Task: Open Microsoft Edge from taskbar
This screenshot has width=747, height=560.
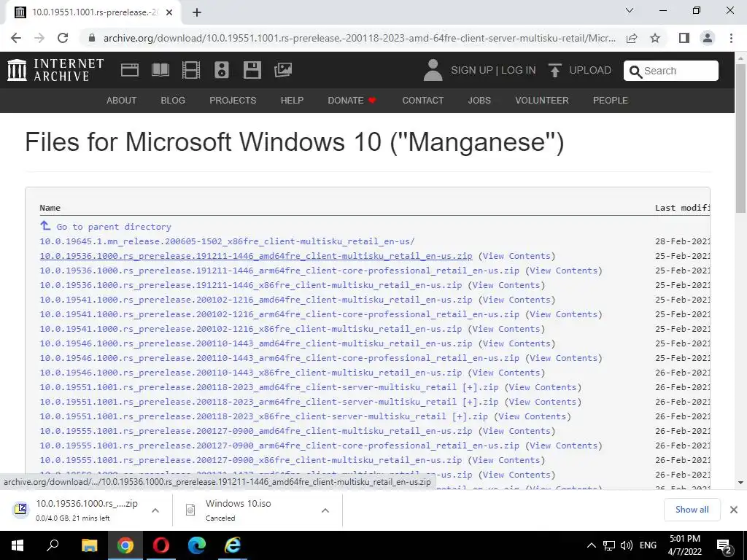Action: [197, 545]
